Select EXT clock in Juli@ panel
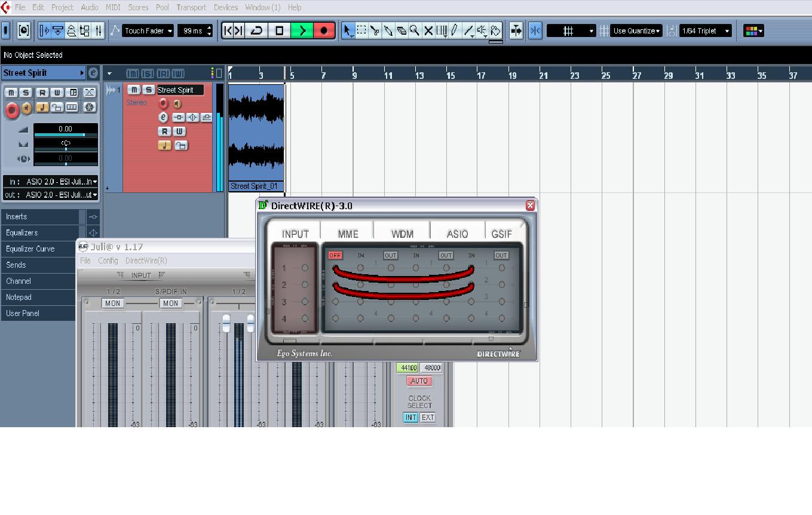Screen dimensions: 812x515 coord(428,418)
